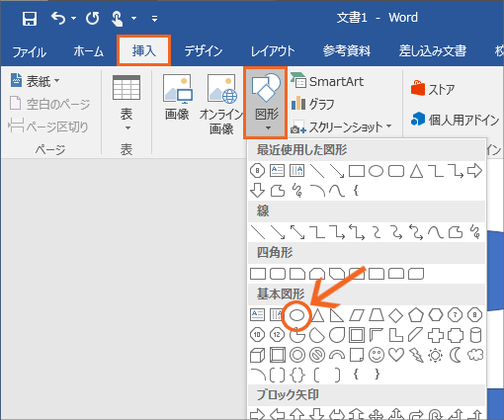Open the レイアウト tab
The image size is (504, 420).
[x=273, y=51]
